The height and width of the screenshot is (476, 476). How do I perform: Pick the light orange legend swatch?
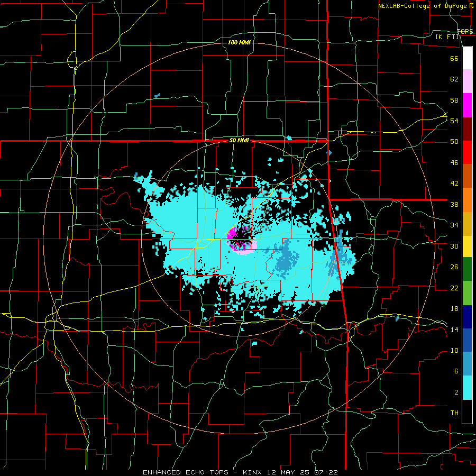click(x=467, y=199)
